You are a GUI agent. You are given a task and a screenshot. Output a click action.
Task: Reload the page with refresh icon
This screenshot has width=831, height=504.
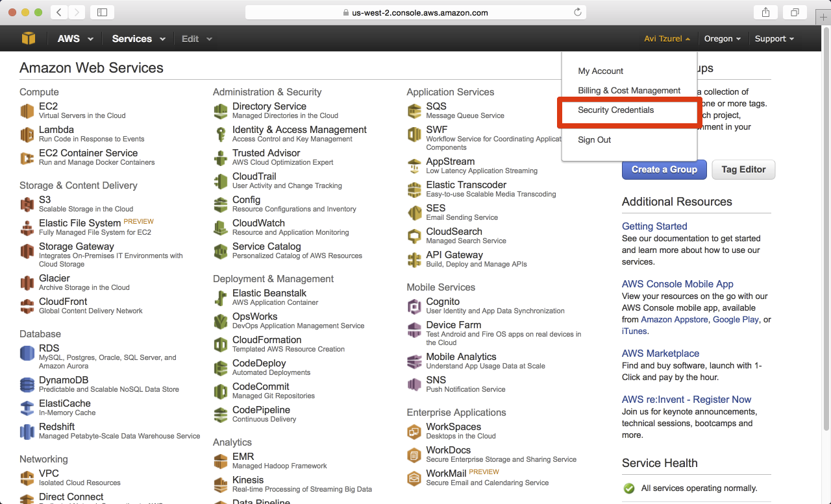tap(577, 12)
